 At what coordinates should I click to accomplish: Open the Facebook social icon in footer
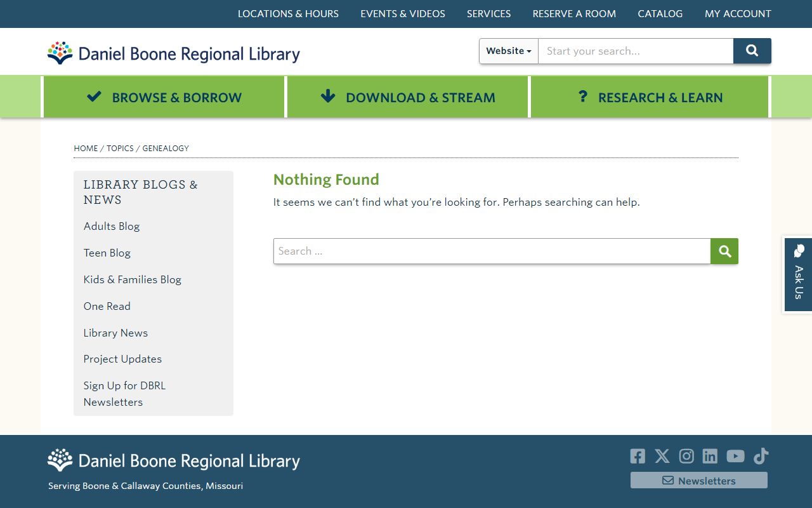click(x=638, y=456)
